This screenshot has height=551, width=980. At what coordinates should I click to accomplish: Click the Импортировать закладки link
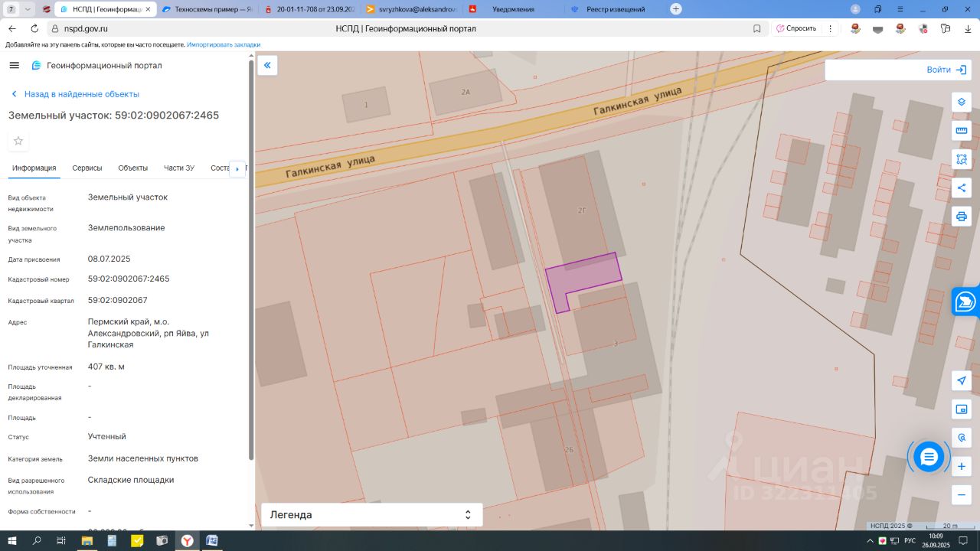pos(224,45)
